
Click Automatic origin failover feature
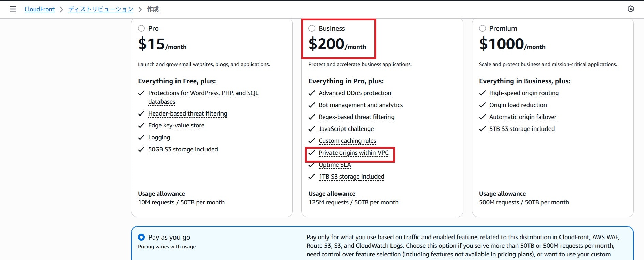(523, 117)
